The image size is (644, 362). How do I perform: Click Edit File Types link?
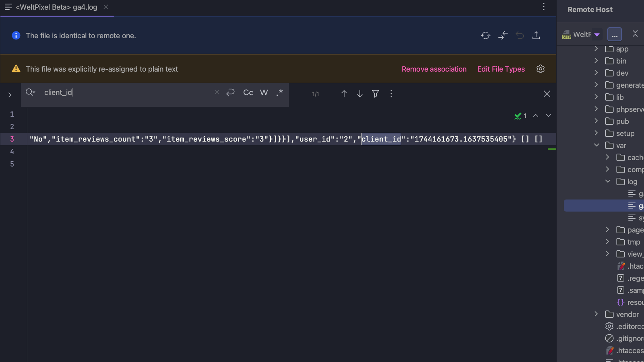coord(501,69)
